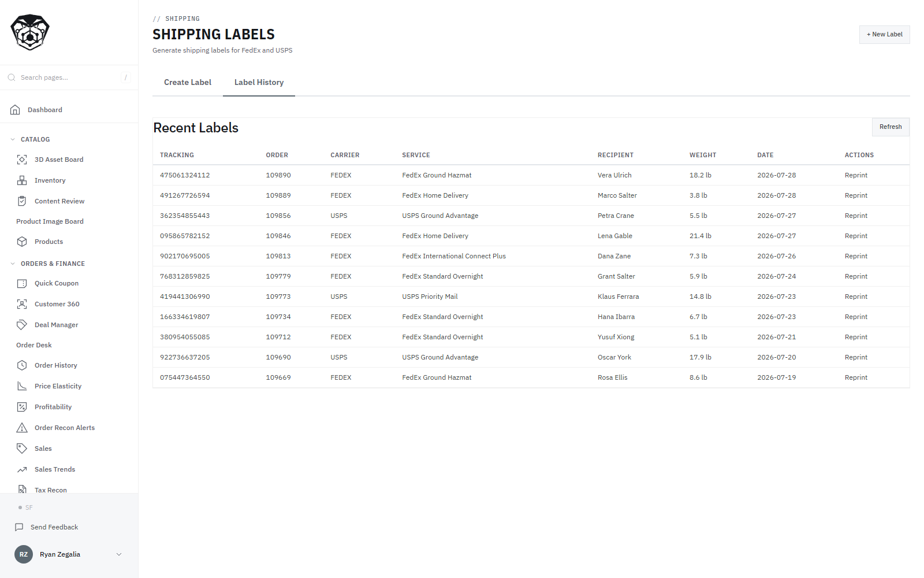Viewport: 924px width, 578px height.
Task: Open the 3D Asset Board icon
Action: (22, 160)
